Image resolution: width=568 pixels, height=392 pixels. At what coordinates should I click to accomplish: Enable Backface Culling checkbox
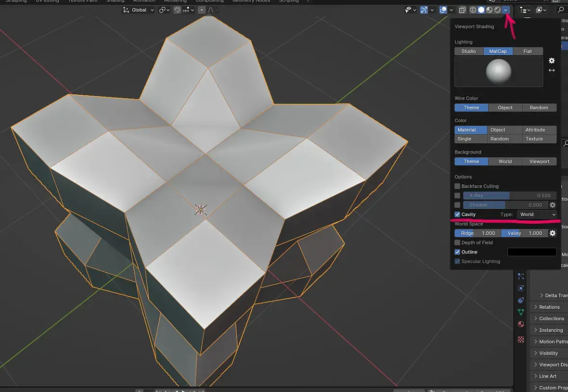(x=457, y=186)
